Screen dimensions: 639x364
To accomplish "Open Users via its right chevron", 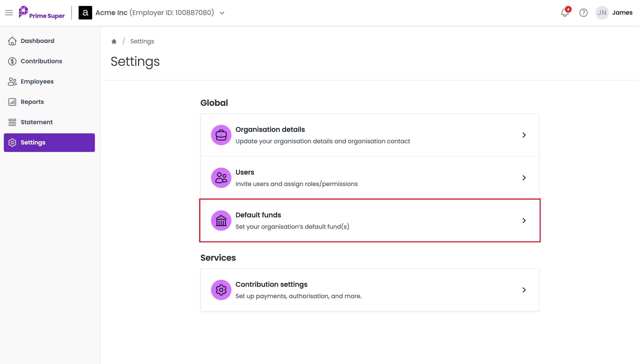I will tap(524, 178).
